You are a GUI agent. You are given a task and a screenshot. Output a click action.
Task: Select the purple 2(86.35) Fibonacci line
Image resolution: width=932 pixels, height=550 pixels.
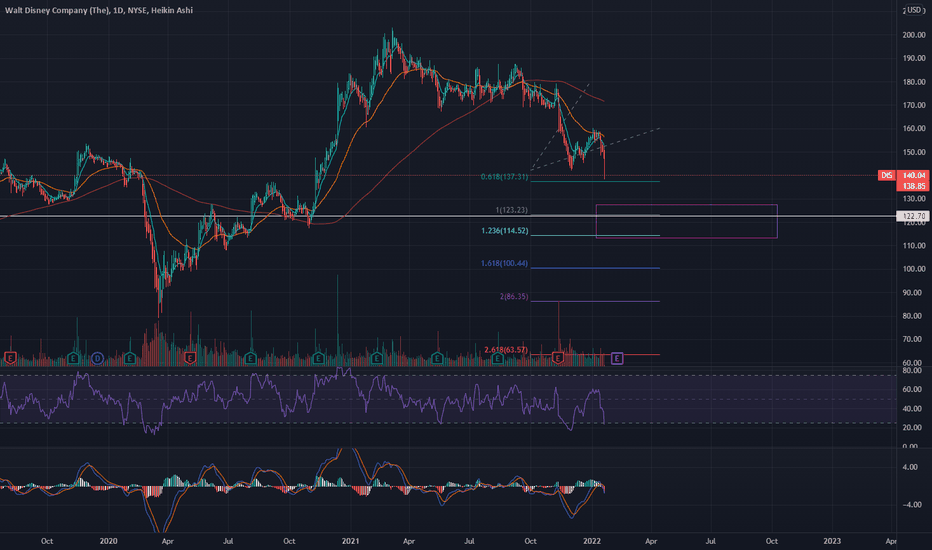[595, 301]
